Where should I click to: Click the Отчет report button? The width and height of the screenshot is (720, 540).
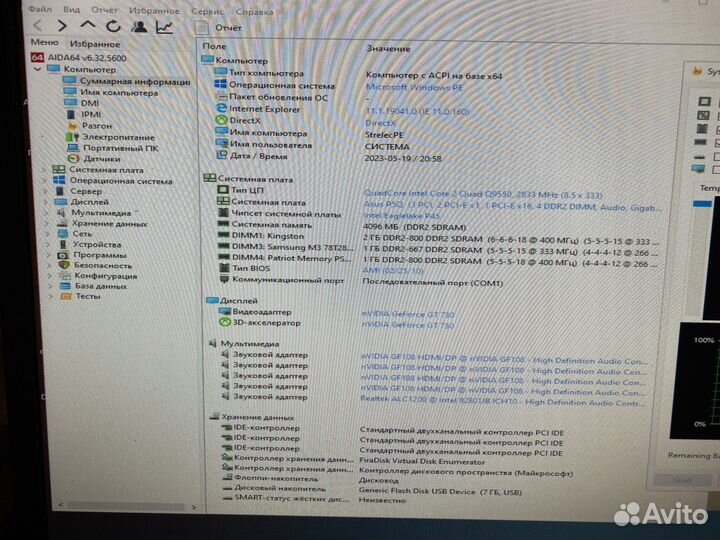(x=219, y=28)
